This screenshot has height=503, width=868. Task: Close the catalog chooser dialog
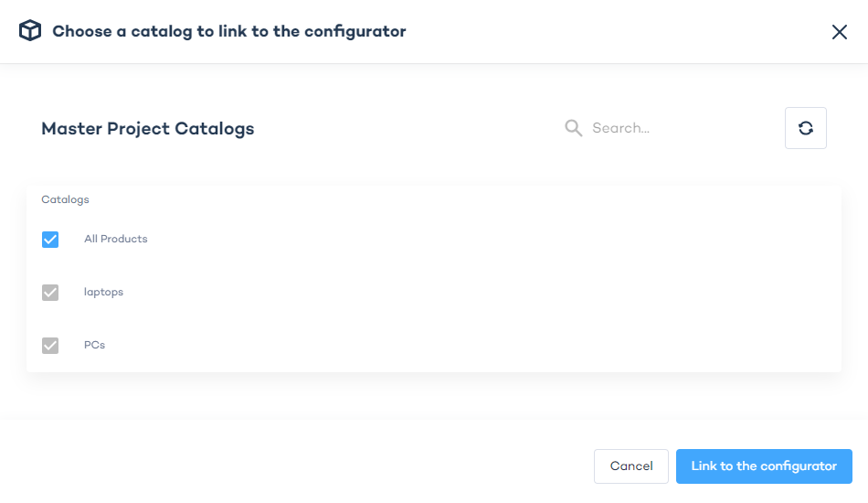click(x=840, y=32)
